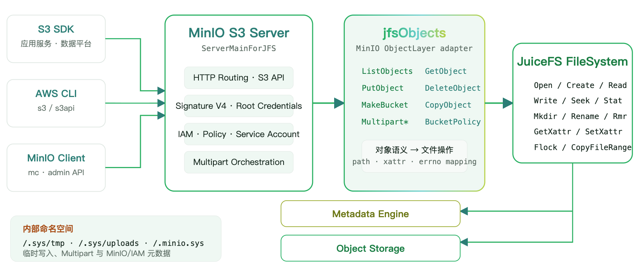644x271 pixels.
Task: Click 应用服务 · 数据平台 subtitle
Action: point(56,44)
